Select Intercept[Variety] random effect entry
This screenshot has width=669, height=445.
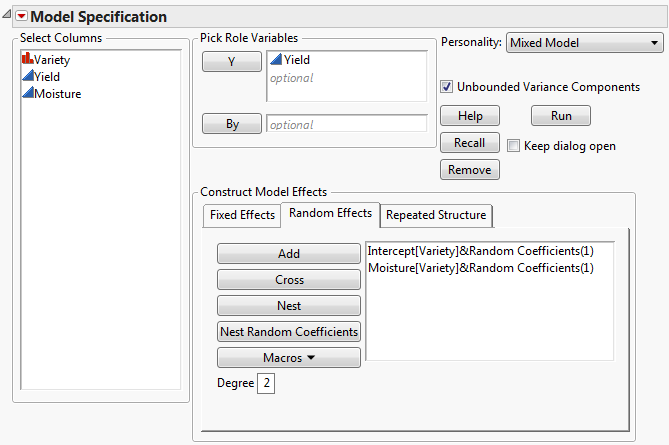click(x=480, y=250)
